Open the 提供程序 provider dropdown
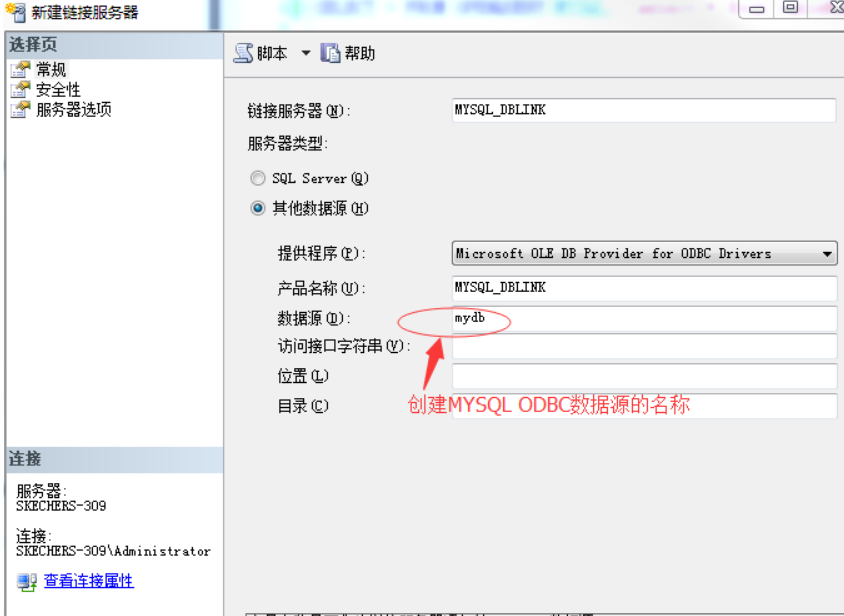This screenshot has width=844, height=616. point(644,253)
